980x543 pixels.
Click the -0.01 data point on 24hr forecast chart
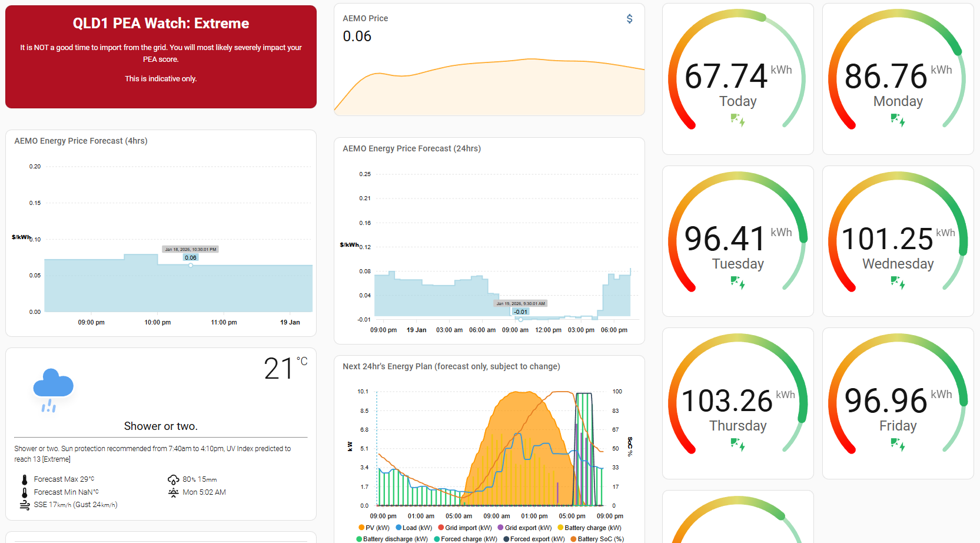tap(520, 319)
